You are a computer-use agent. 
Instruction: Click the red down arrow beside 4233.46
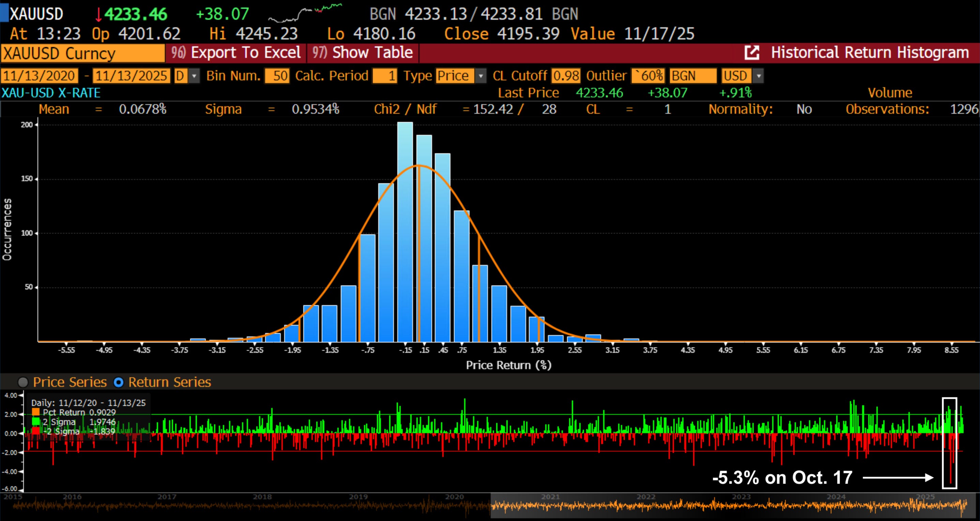[x=98, y=14]
